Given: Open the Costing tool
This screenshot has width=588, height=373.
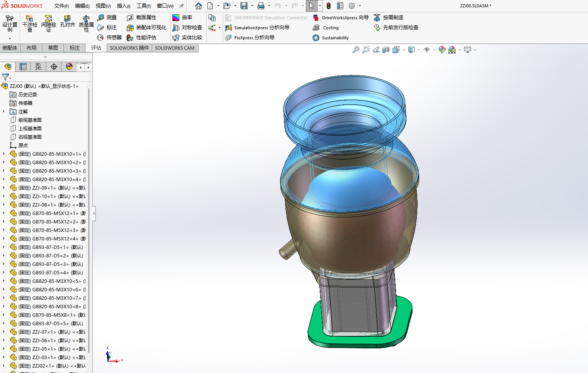Looking at the screenshot, I should (x=326, y=28).
